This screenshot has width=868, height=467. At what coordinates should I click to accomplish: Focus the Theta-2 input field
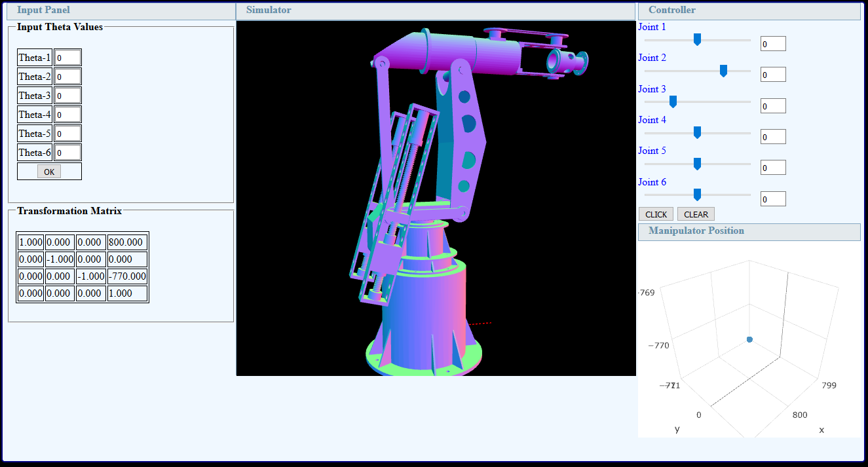(x=67, y=77)
